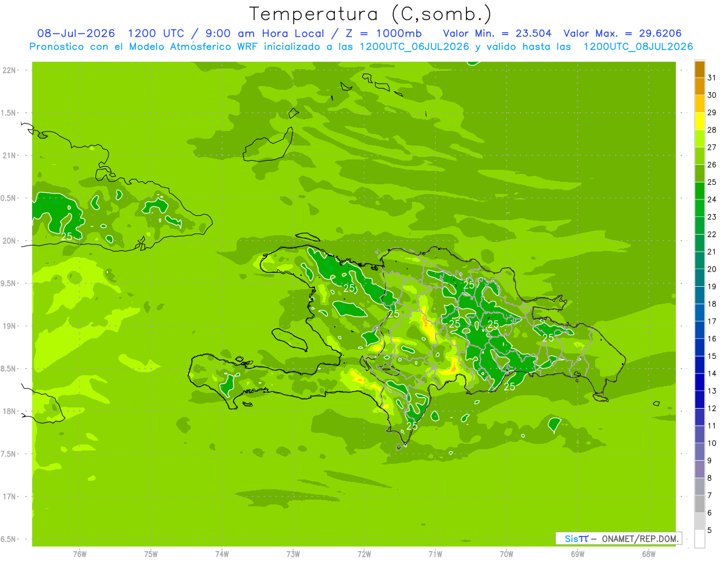
Task: Click legend value "31"
Action: (x=712, y=78)
